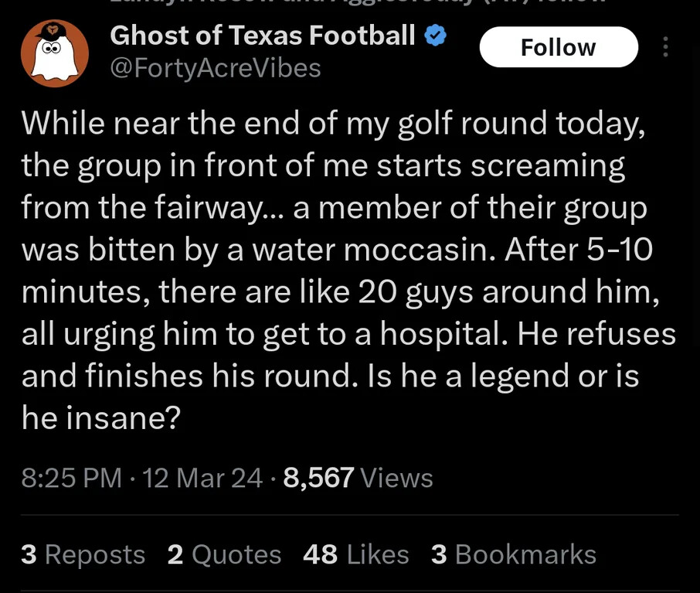This screenshot has width=700, height=593.
Task: View the 48 Likes list
Action: click(x=356, y=554)
